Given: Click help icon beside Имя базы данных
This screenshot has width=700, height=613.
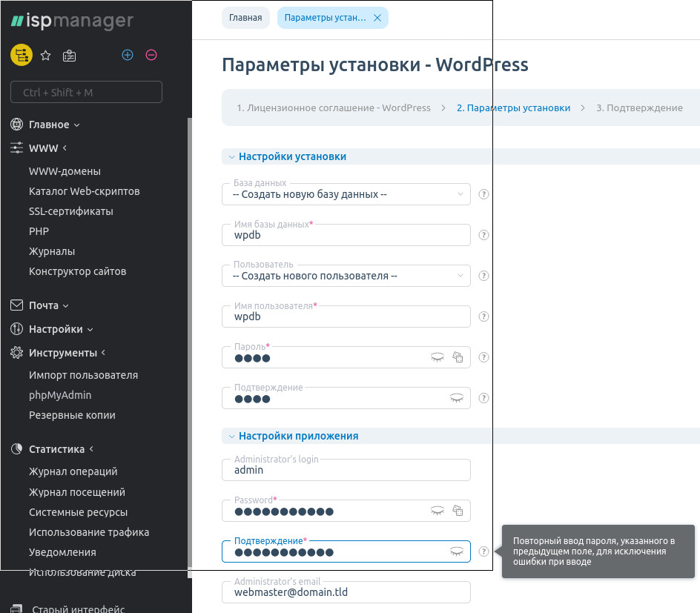Looking at the screenshot, I should tap(483, 235).
